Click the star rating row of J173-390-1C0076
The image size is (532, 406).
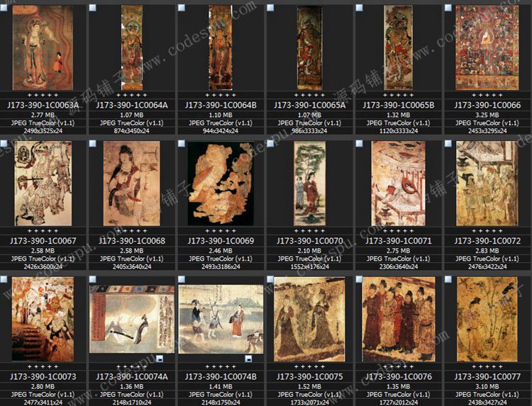point(399,367)
